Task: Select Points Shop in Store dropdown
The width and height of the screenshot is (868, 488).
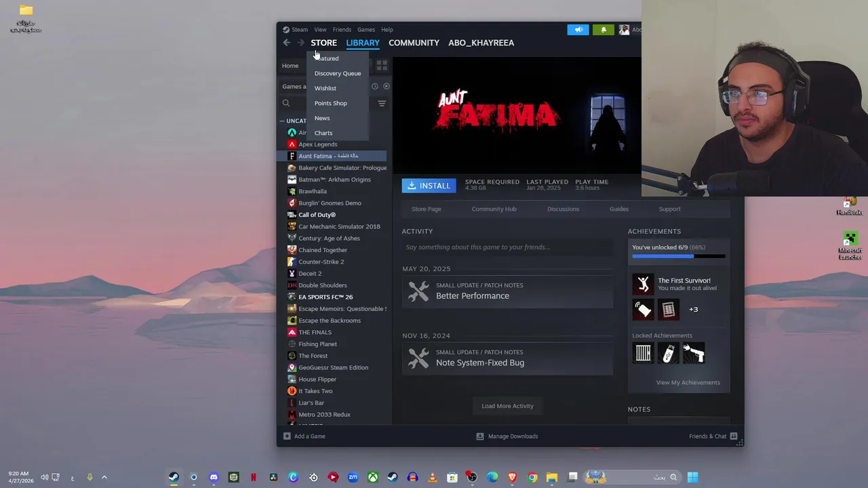Action: (x=331, y=103)
